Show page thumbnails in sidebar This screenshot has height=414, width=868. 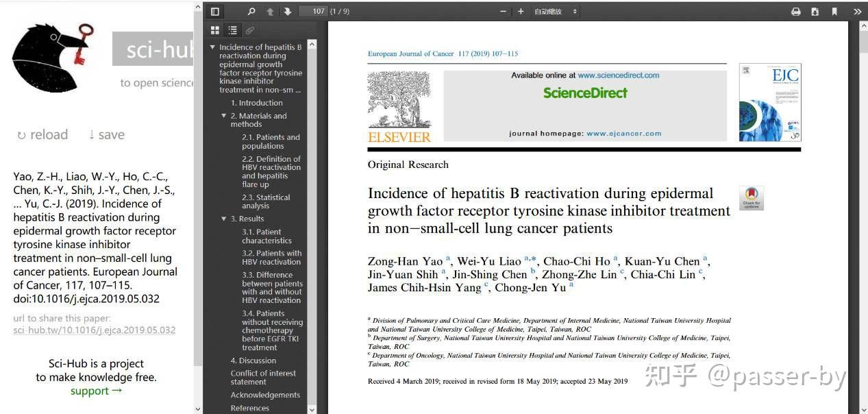[215, 30]
